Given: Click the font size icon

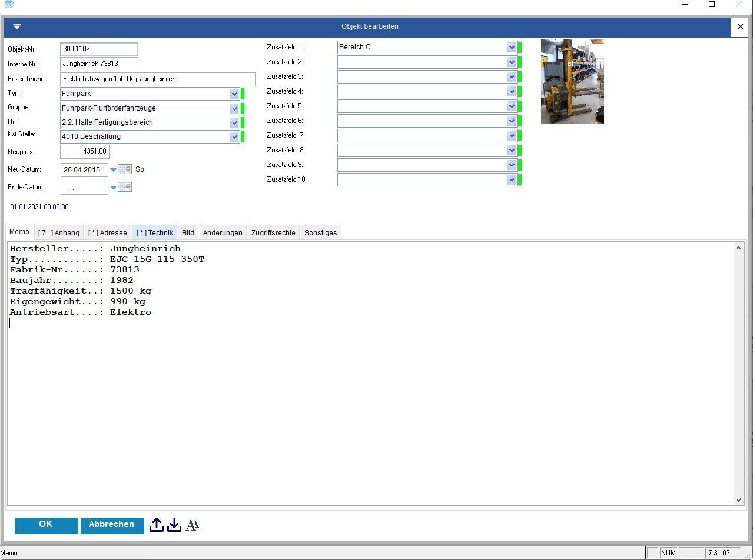Looking at the screenshot, I should [192, 525].
